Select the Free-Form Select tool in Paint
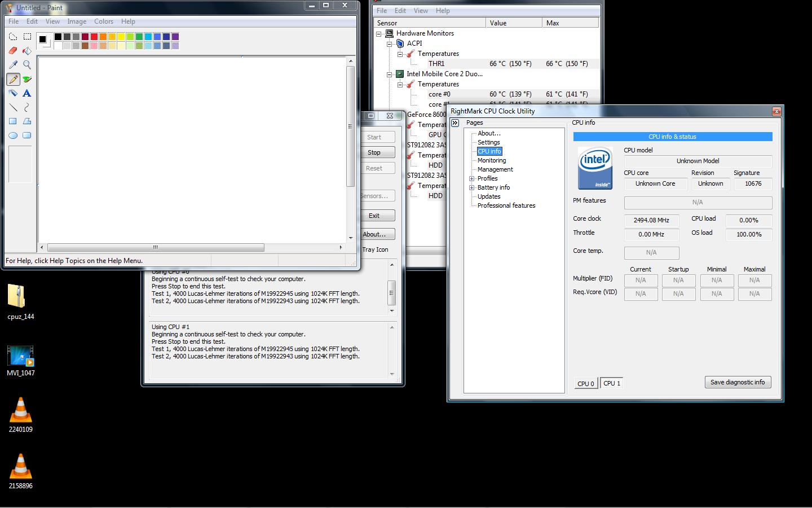This screenshot has height=508, width=812. pyautogui.click(x=13, y=37)
